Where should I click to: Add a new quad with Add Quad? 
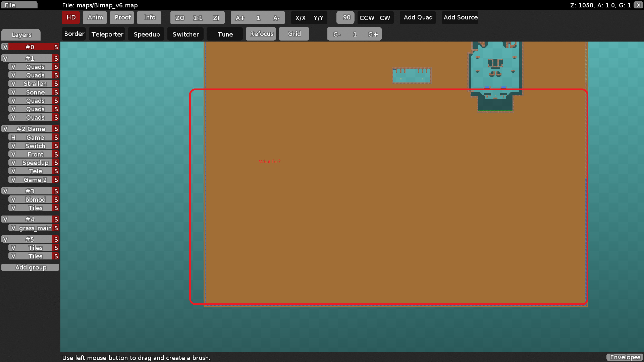418,17
